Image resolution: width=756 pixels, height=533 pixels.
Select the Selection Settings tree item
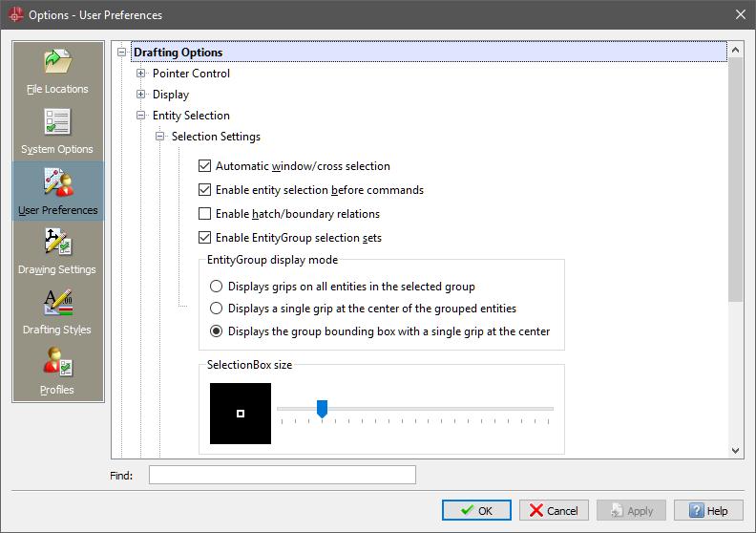point(216,137)
